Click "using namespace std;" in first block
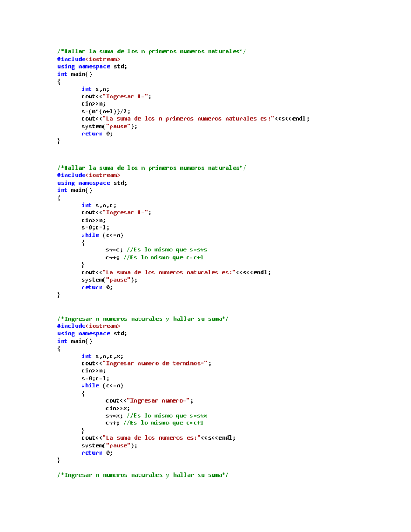411x532 pixels. click(92, 66)
